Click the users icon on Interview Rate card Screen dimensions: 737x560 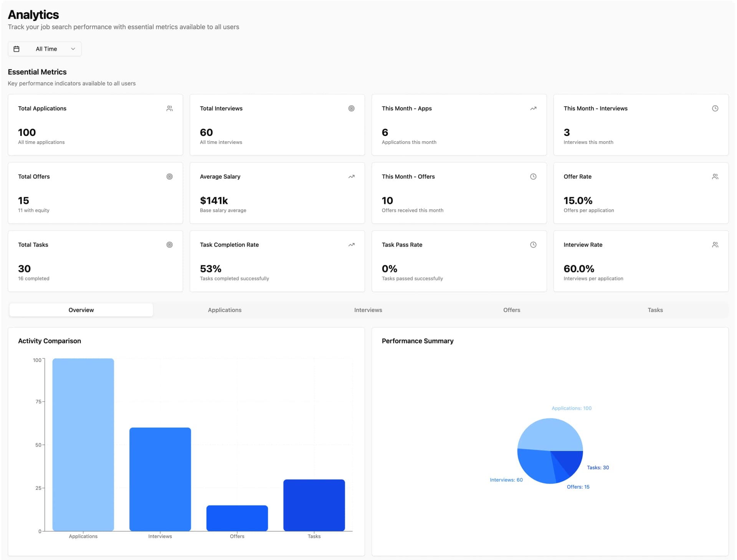click(x=715, y=244)
